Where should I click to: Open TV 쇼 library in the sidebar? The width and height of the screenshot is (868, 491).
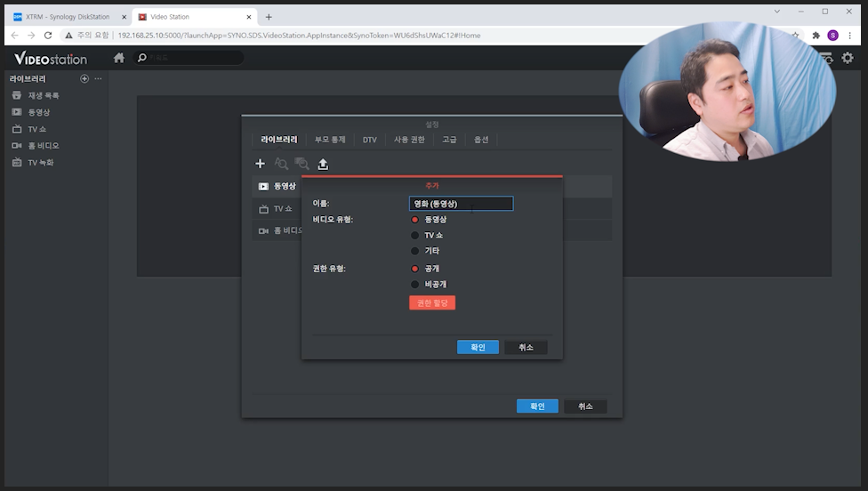[36, 129]
